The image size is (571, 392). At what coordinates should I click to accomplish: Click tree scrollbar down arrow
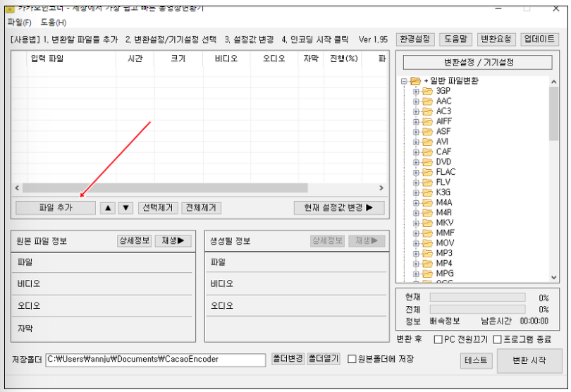coord(553,277)
